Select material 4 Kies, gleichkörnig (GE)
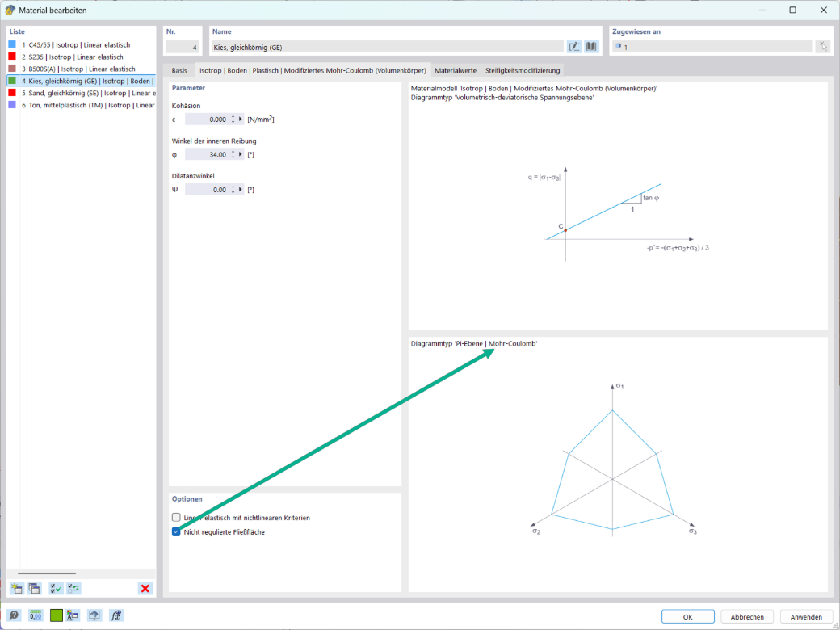The height and width of the screenshot is (630, 840). tap(82, 81)
